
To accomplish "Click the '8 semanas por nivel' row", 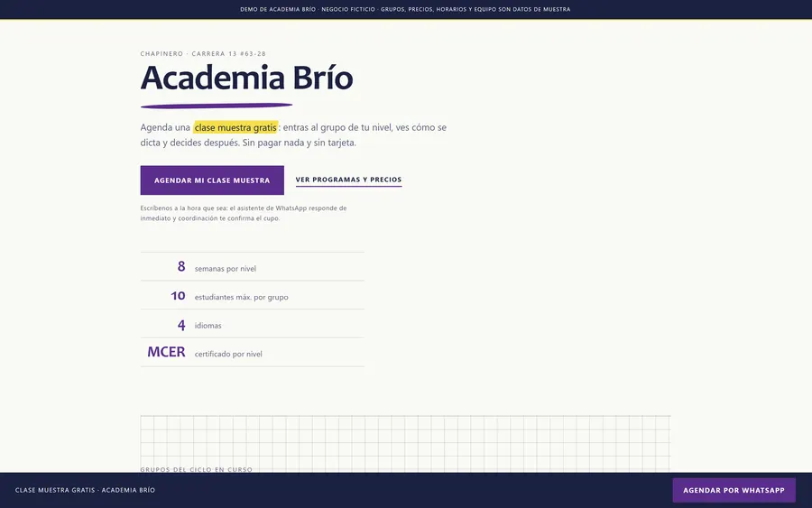I will [253, 267].
